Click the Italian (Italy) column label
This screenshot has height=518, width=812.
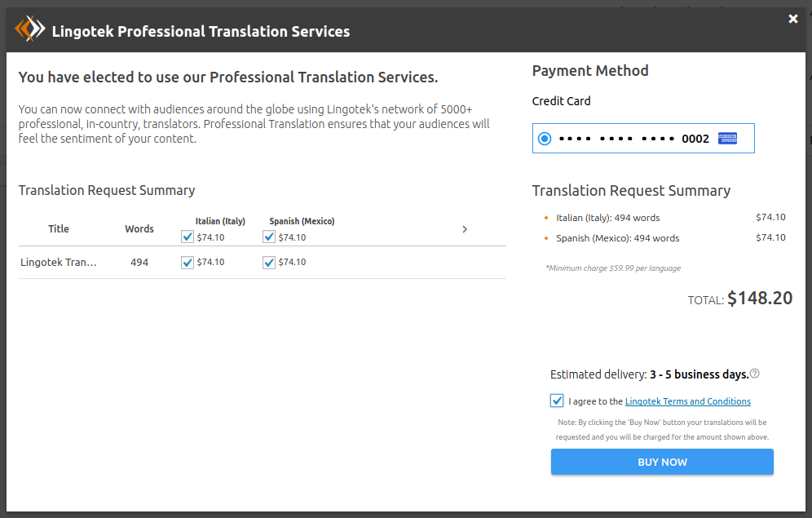pyautogui.click(x=220, y=221)
